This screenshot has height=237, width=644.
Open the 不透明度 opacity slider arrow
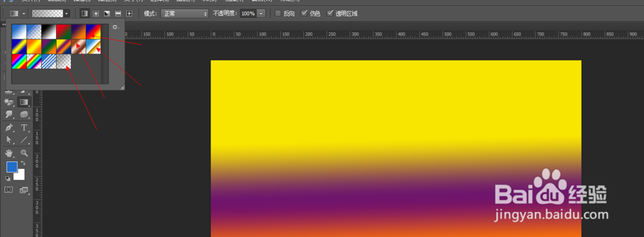pos(261,14)
